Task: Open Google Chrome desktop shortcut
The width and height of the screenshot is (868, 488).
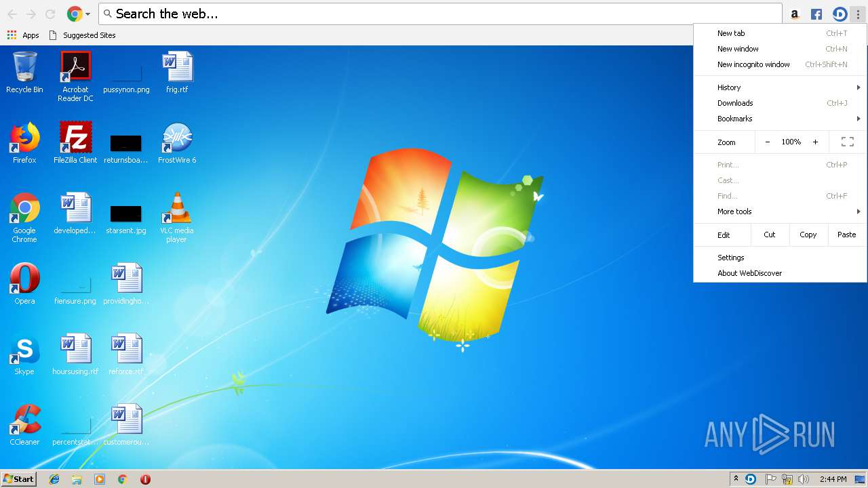Action: (24, 218)
